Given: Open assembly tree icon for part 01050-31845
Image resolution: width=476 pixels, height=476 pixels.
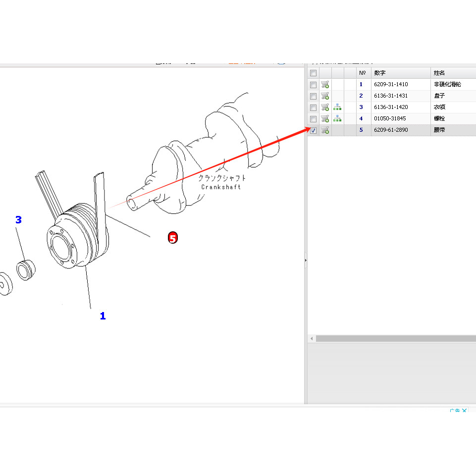Looking at the screenshot, I should [337, 119].
